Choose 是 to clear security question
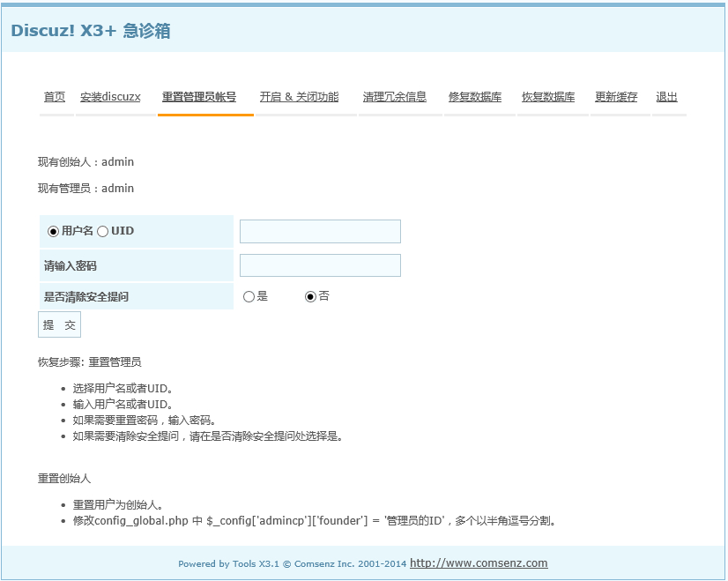This screenshot has height=581, width=728. click(249, 297)
